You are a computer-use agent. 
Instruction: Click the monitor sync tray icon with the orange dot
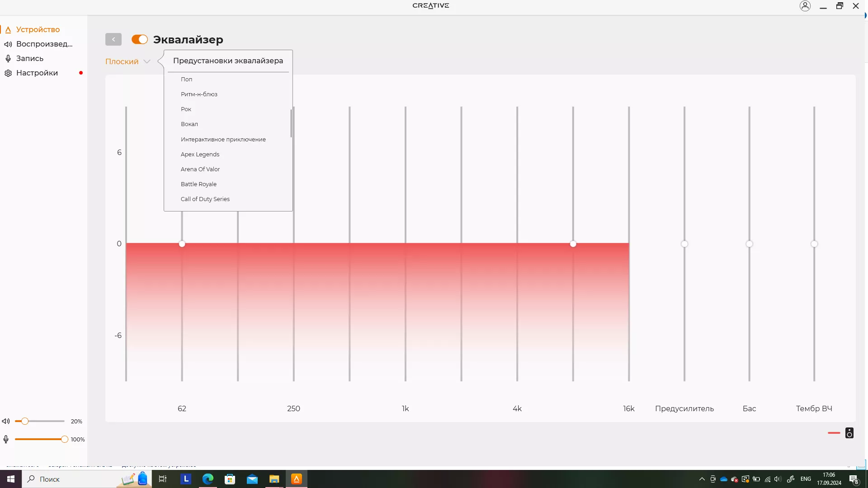[745, 479]
